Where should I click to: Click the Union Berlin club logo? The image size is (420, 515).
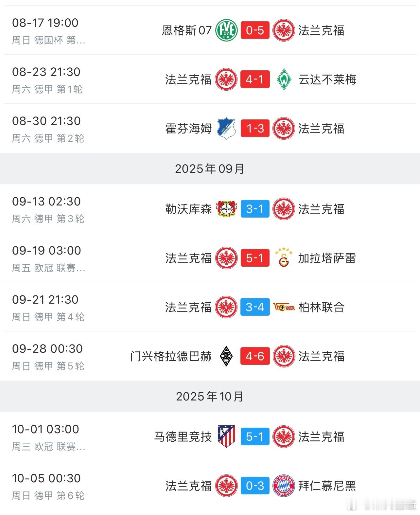[284, 307]
